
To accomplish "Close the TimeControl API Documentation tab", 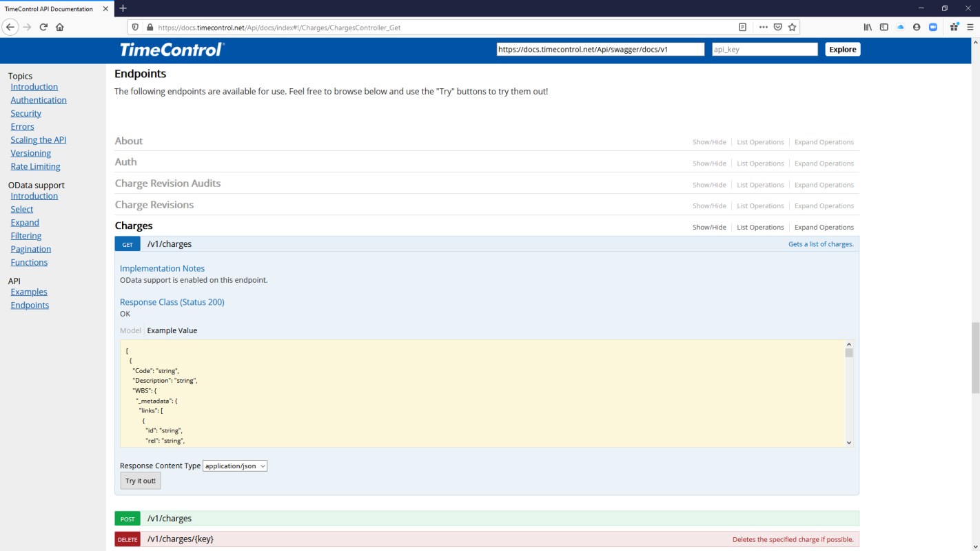I will point(105,9).
